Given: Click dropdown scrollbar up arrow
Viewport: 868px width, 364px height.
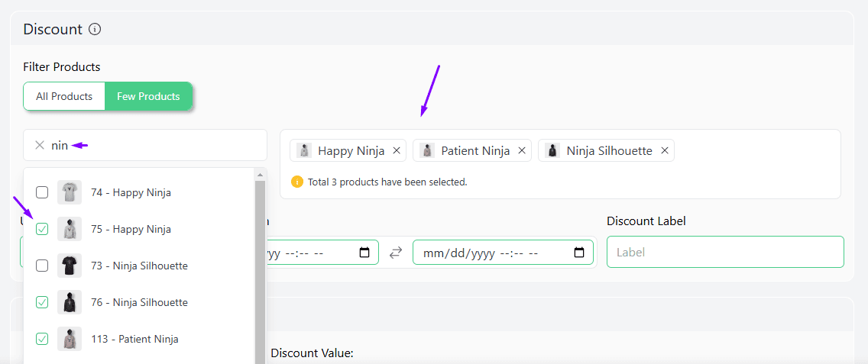Looking at the screenshot, I should tap(260, 175).
